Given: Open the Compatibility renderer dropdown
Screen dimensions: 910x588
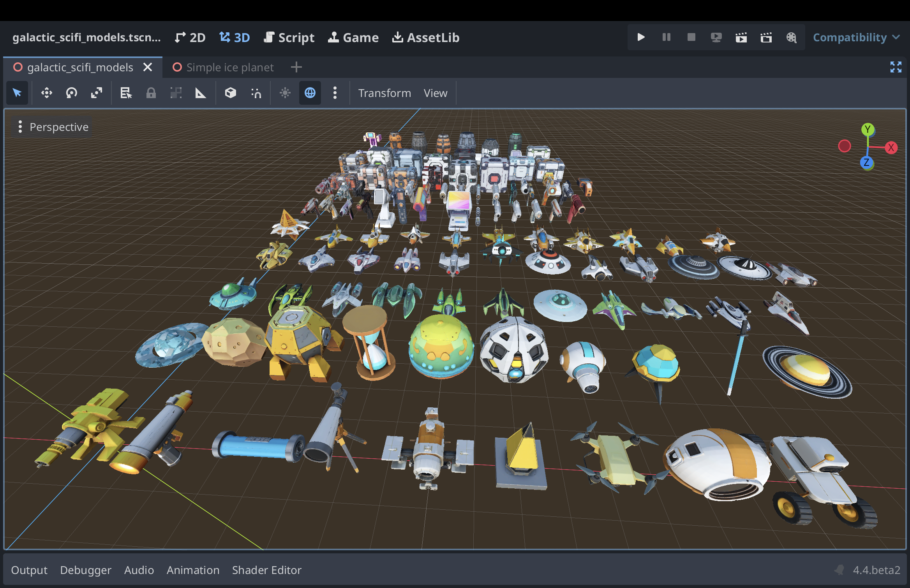Looking at the screenshot, I should click(x=856, y=37).
